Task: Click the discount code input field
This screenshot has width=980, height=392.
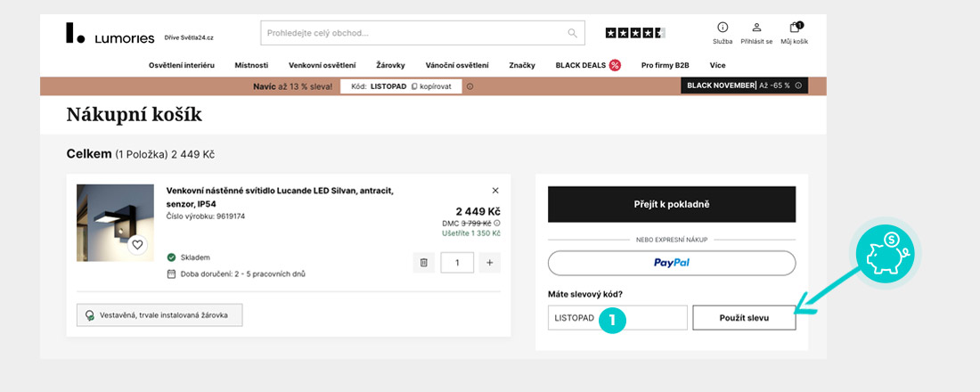Action: pyautogui.click(x=617, y=318)
